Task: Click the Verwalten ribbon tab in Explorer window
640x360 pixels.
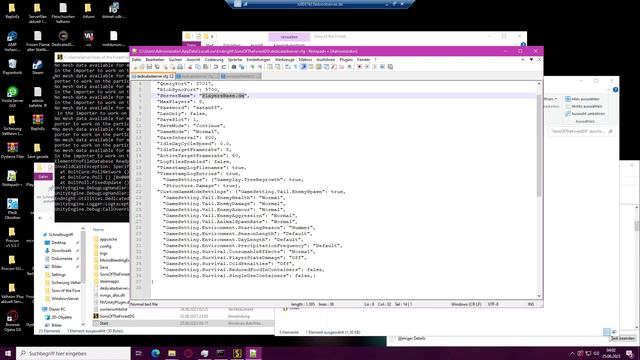Action: [289, 37]
